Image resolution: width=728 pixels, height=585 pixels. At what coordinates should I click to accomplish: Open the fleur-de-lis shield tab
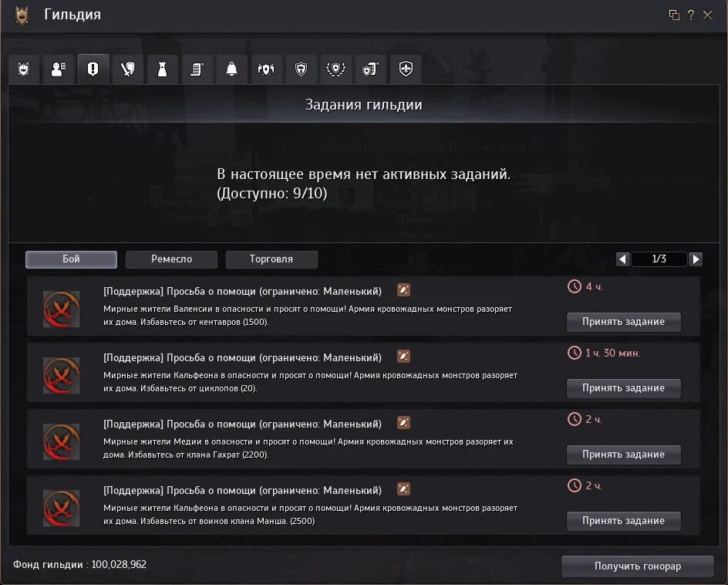click(x=406, y=69)
